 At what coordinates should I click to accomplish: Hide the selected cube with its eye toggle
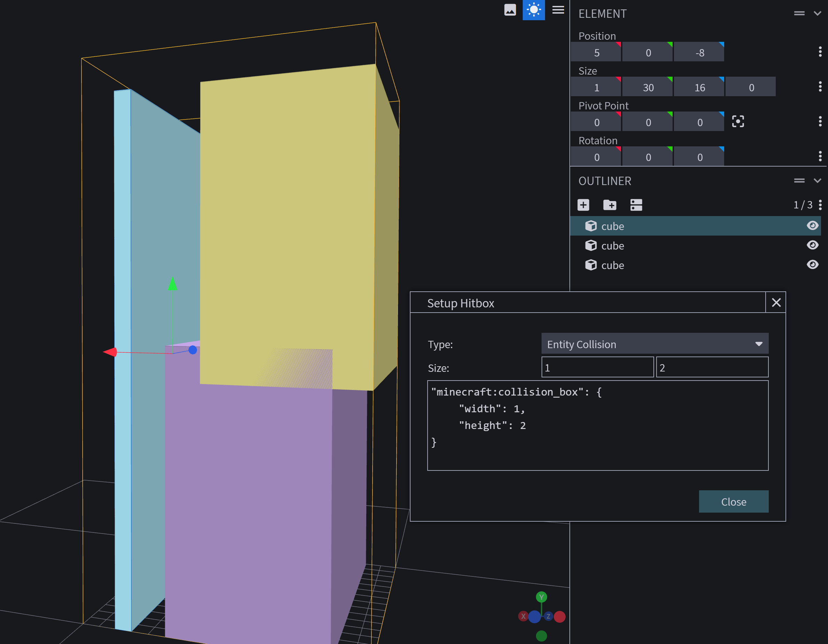tap(813, 225)
